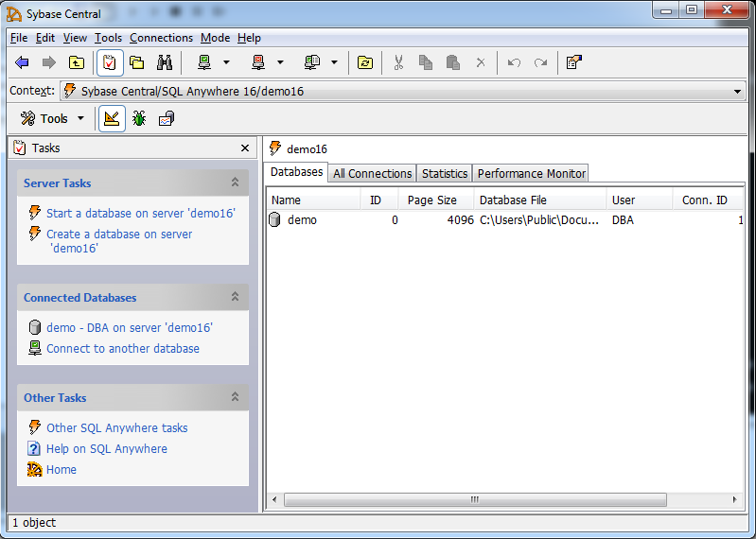Toggle Design mode icon

tap(112, 118)
